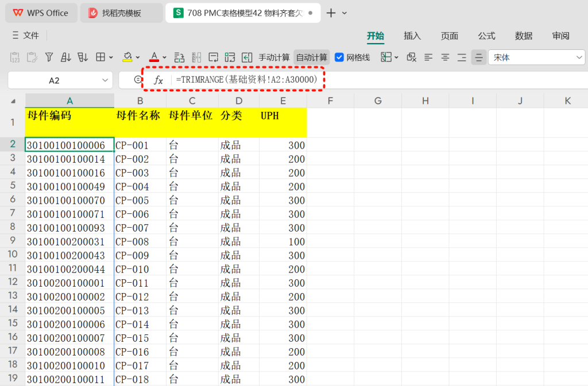Switch to 自动计算 automatic calculation
The height and width of the screenshot is (386, 588).
click(x=312, y=58)
